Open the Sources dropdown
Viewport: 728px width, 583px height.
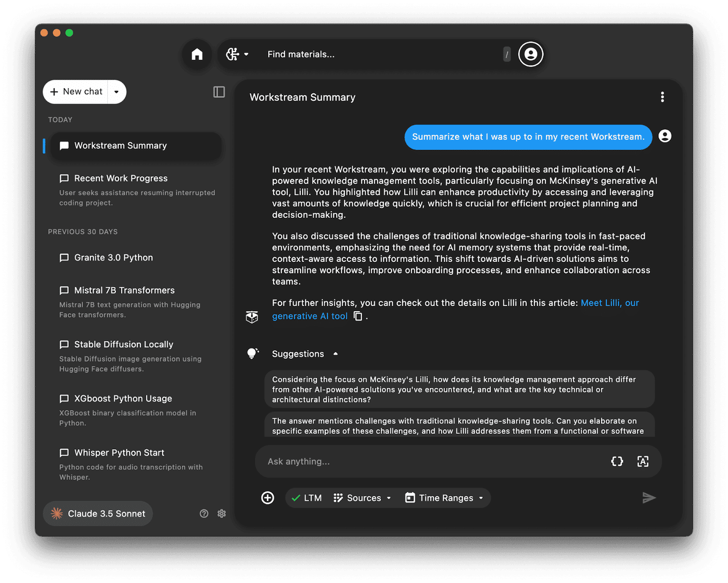363,498
